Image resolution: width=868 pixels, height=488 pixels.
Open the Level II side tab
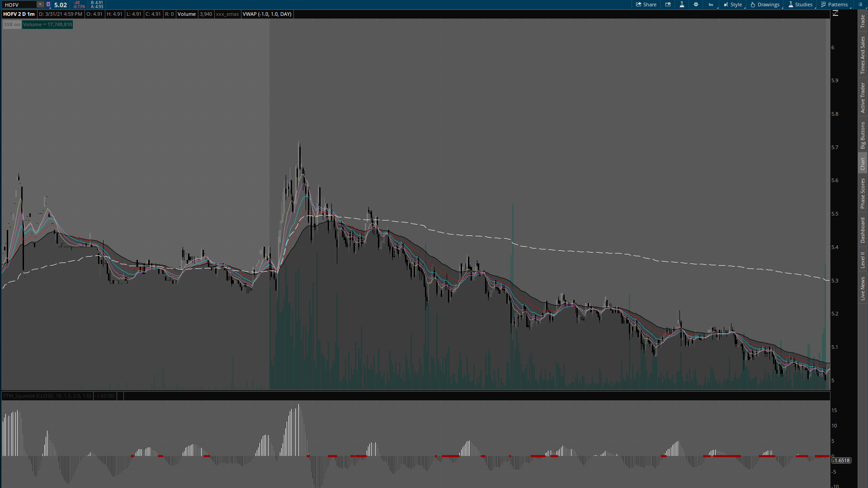pyautogui.click(x=863, y=260)
